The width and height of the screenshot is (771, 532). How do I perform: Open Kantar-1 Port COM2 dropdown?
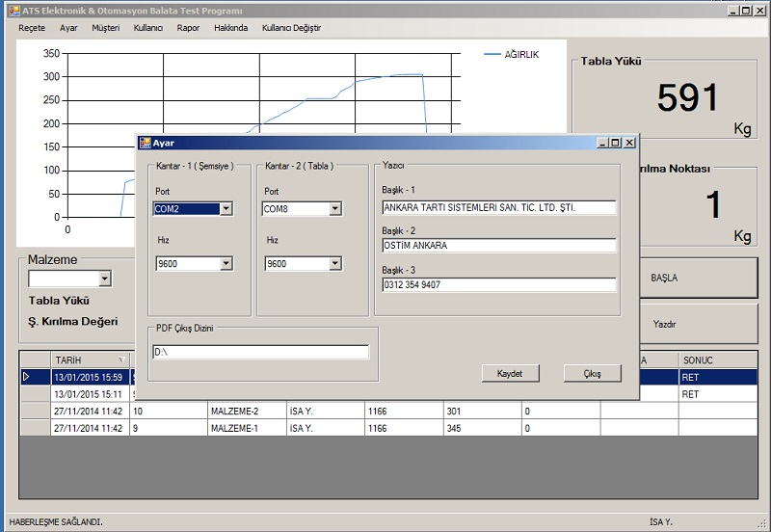pyautogui.click(x=226, y=208)
